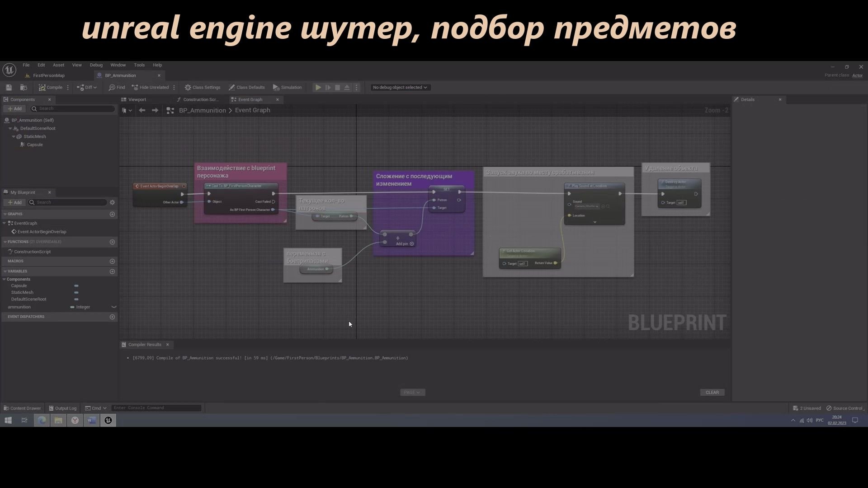Click the Save asset icon
Viewport: 868px width, 488px height.
pyautogui.click(x=9, y=87)
